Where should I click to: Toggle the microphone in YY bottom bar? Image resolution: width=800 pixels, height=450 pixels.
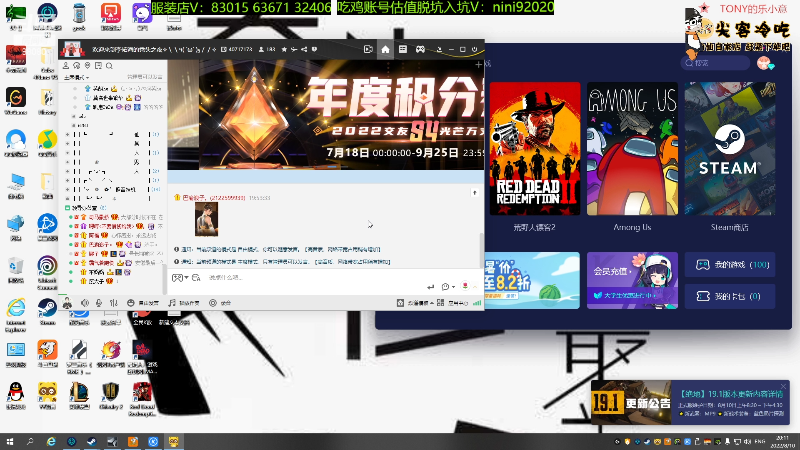click(x=99, y=303)
